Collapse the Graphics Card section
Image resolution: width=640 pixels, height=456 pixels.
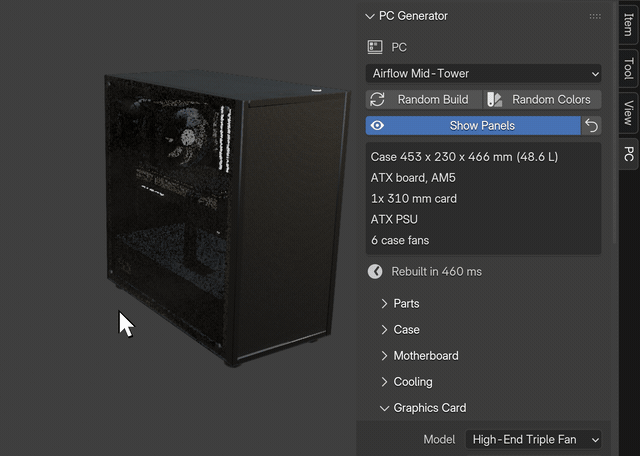(423, 408)
